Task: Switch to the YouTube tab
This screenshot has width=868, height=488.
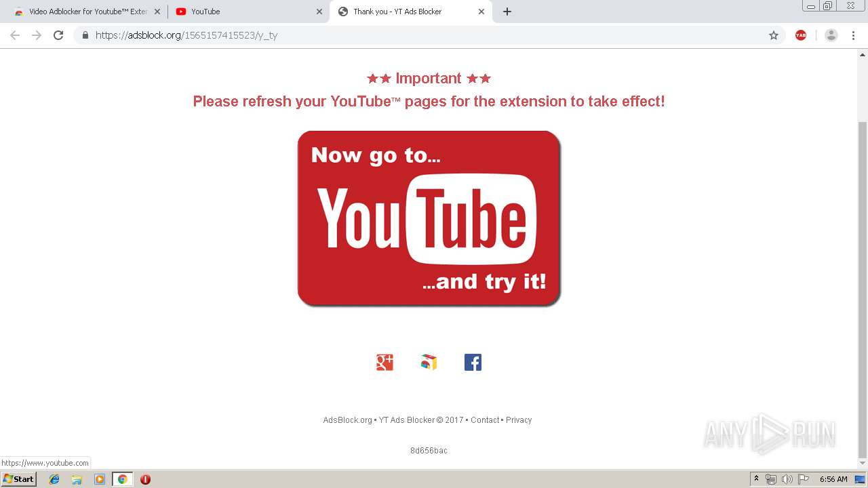Action: click(248, 12)
